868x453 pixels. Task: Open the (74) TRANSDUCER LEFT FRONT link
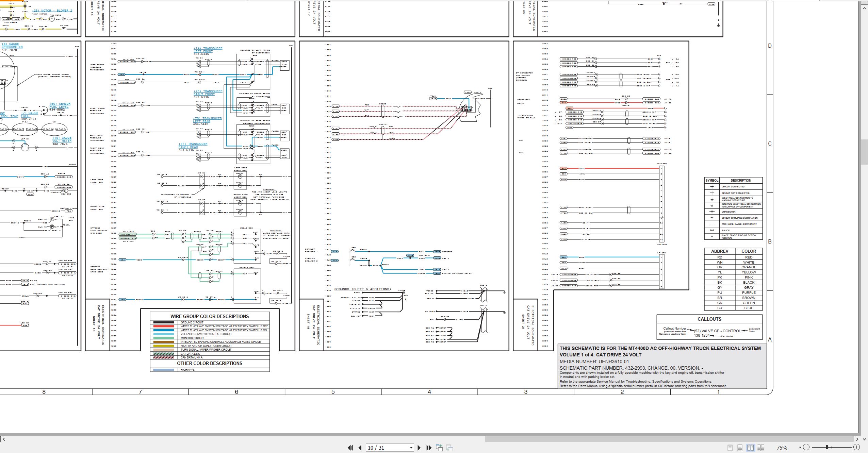[208, 50]
